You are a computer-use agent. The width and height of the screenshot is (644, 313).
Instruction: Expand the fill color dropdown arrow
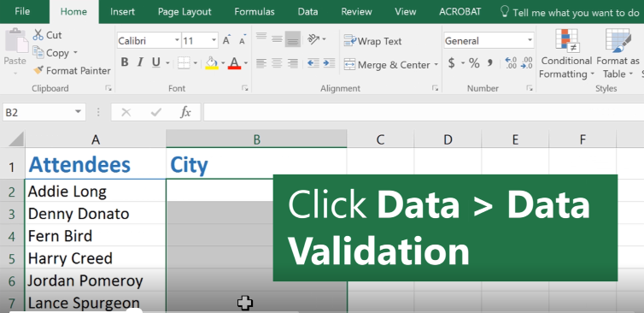pyautogui.click(x=223, y=63)
